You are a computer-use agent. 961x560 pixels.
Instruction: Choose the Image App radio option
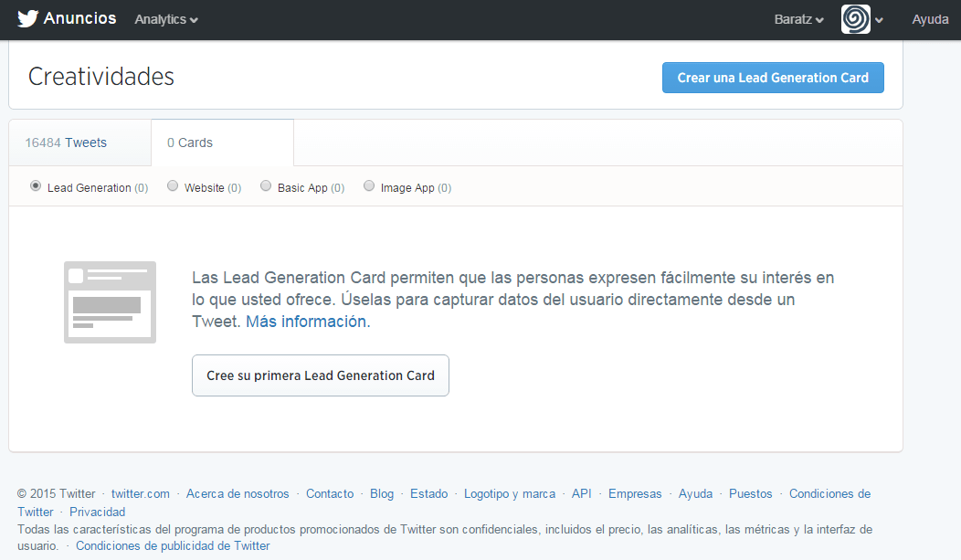pos(369,185)
